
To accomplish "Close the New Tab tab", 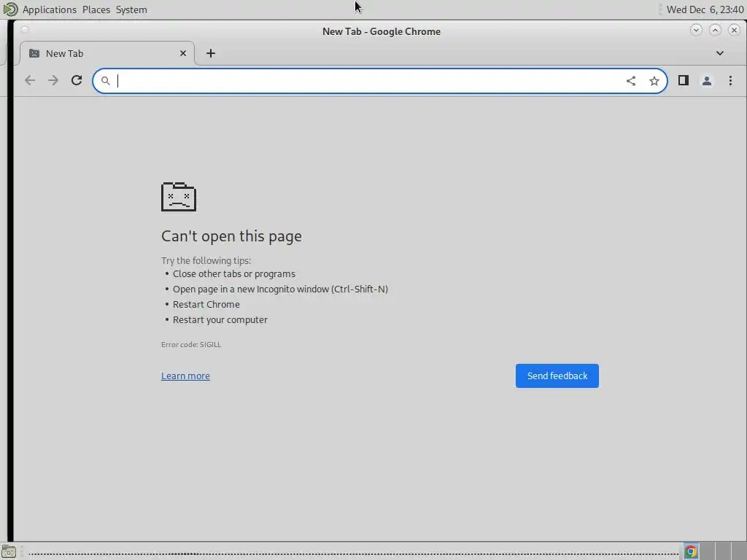I will coord(183,53).
